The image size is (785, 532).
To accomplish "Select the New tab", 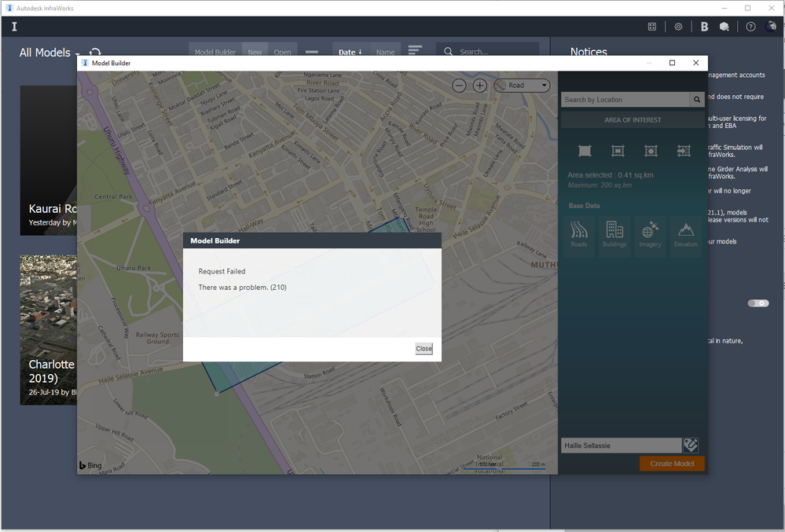I will pos(255,52).
